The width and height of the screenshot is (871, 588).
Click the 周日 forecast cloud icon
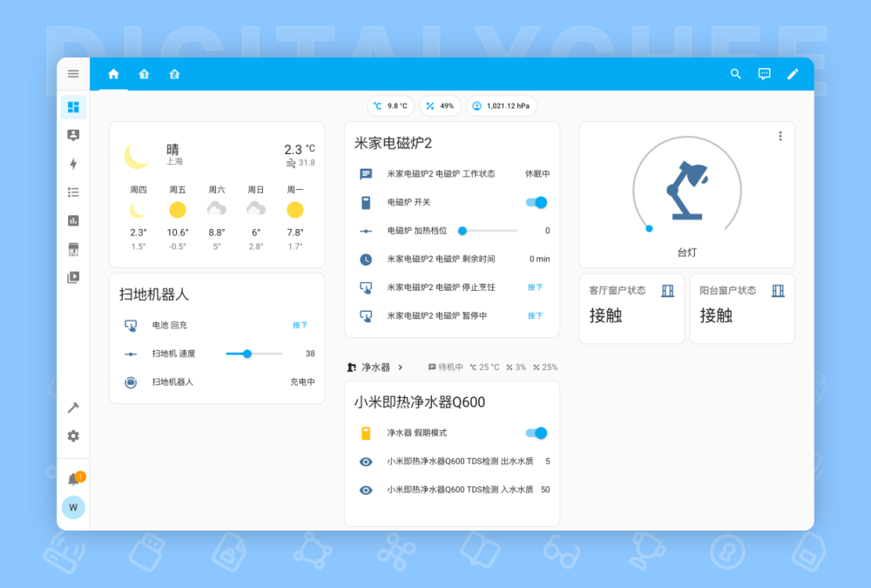point(255,210)
